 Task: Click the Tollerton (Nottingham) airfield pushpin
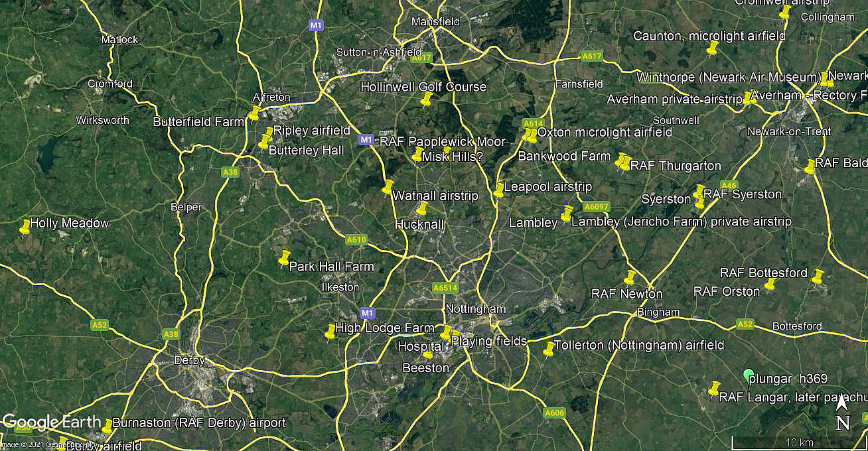pos(549,348)
